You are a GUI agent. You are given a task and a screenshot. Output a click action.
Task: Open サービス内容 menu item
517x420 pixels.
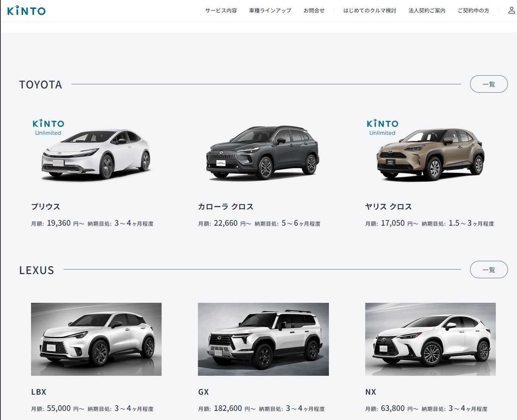[221, 11]
